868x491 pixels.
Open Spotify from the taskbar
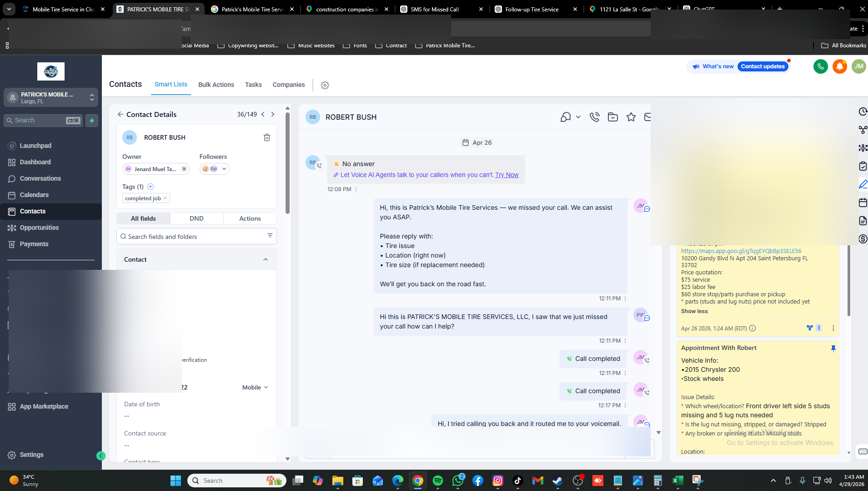[438, 481]
